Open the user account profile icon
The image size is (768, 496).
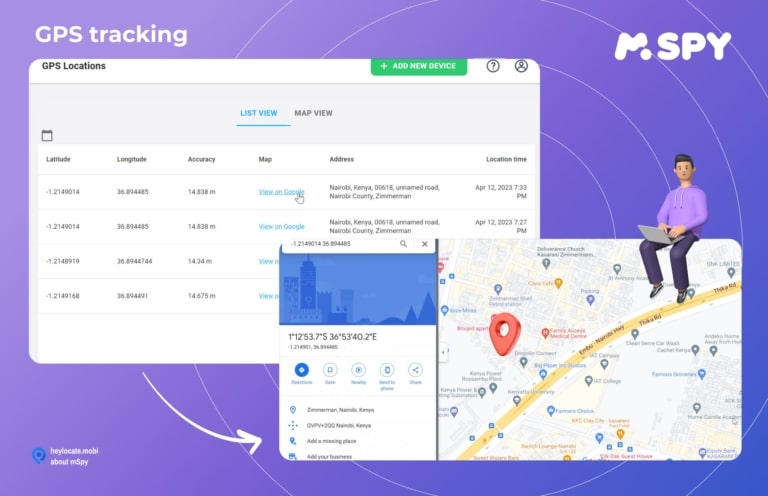[521, 66]
